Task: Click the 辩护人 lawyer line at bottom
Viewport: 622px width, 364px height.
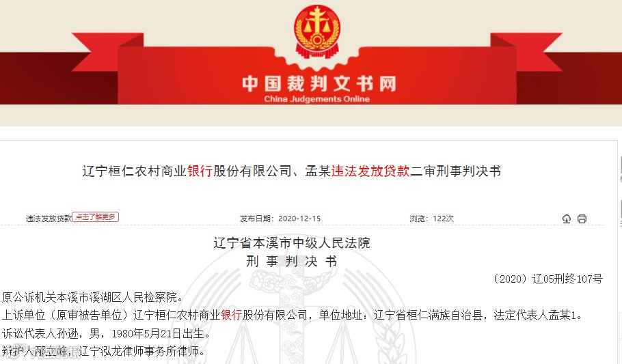Action: point(103,351)
